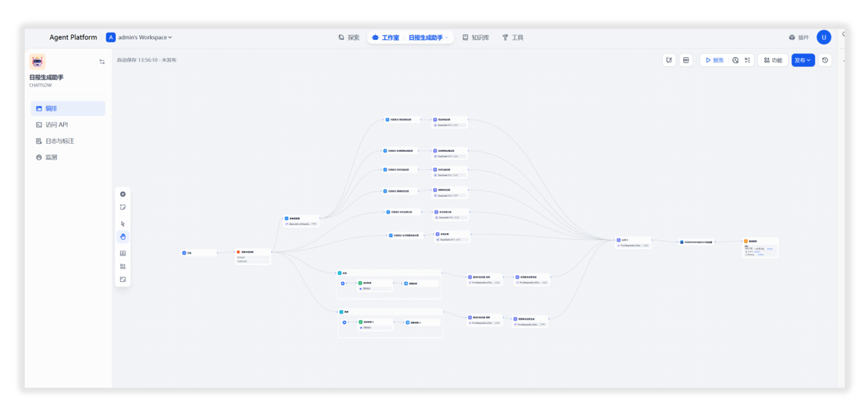Click the user avatar U
The height and width of the screenshot is (407, 868).
coord(823,37)
